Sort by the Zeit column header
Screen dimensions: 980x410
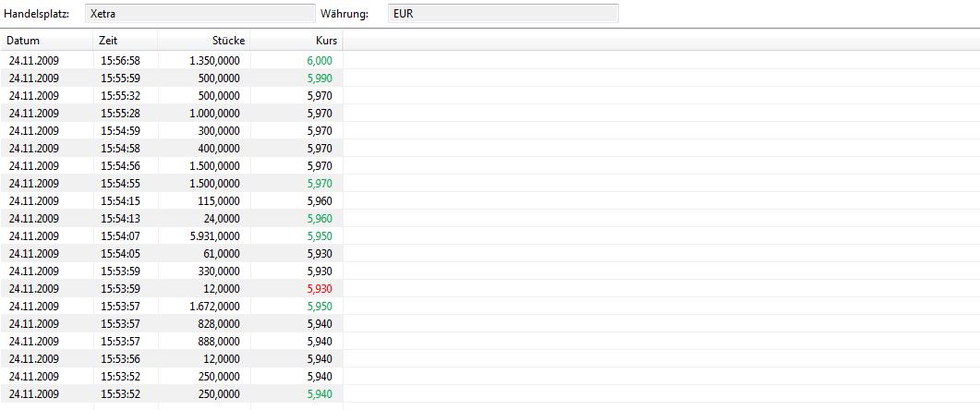tap(125, 41)
